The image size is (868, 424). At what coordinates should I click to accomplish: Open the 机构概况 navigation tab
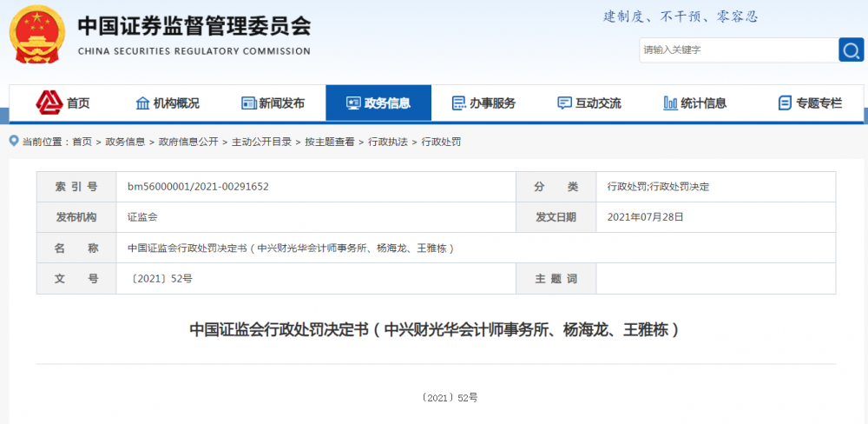point(168,103)
